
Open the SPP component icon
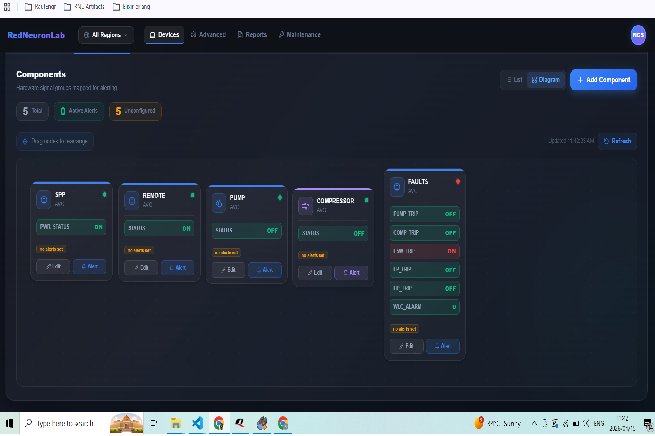[x=43, y=199]
